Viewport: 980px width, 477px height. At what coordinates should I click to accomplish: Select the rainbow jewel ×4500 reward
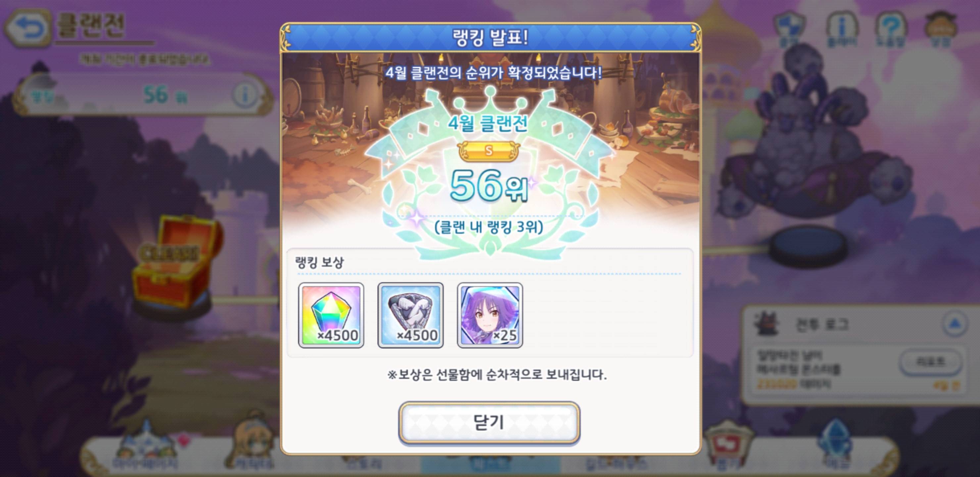click(x=331, y=315)
